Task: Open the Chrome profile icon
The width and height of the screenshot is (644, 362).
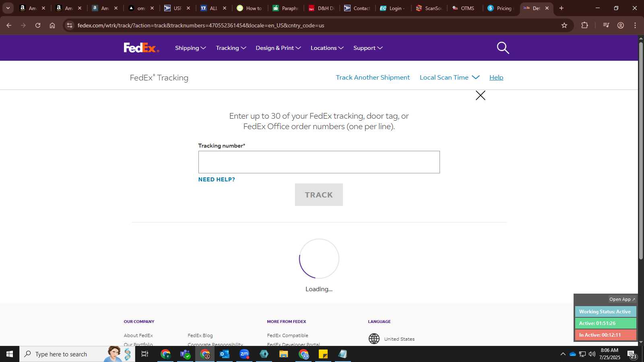Action: 621,25
